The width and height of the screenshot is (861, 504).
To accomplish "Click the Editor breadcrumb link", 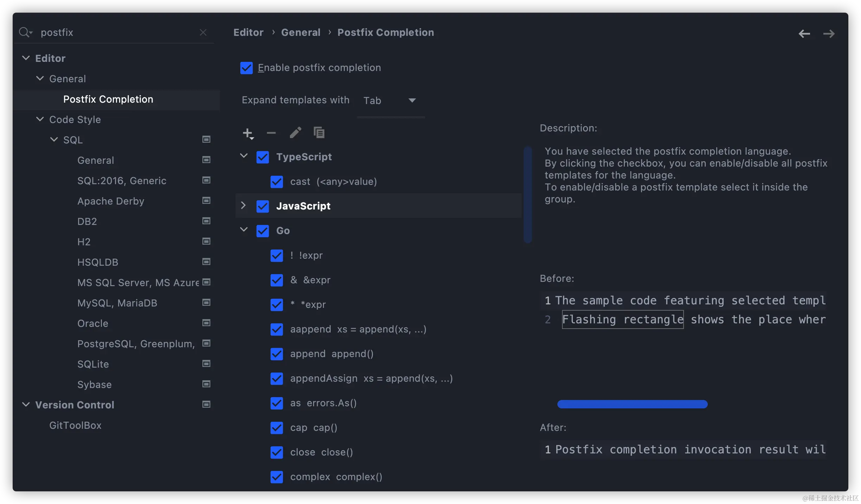I will [x=248, y=32].
